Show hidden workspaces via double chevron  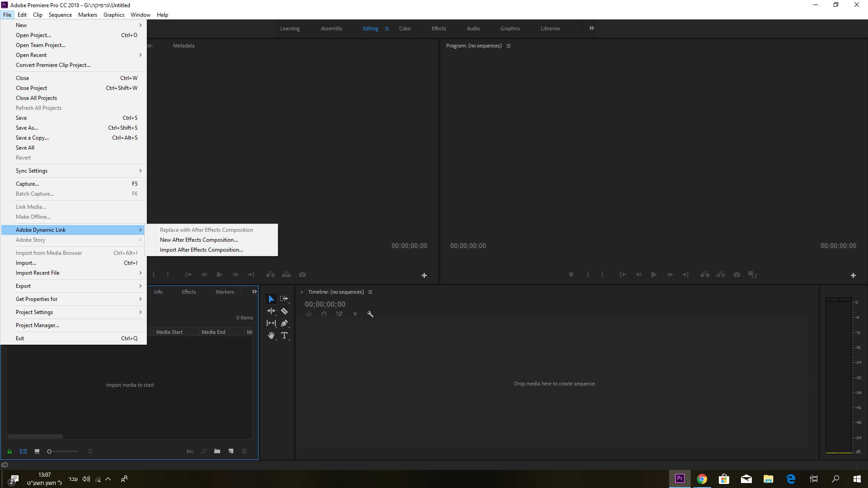click(592, 28)
